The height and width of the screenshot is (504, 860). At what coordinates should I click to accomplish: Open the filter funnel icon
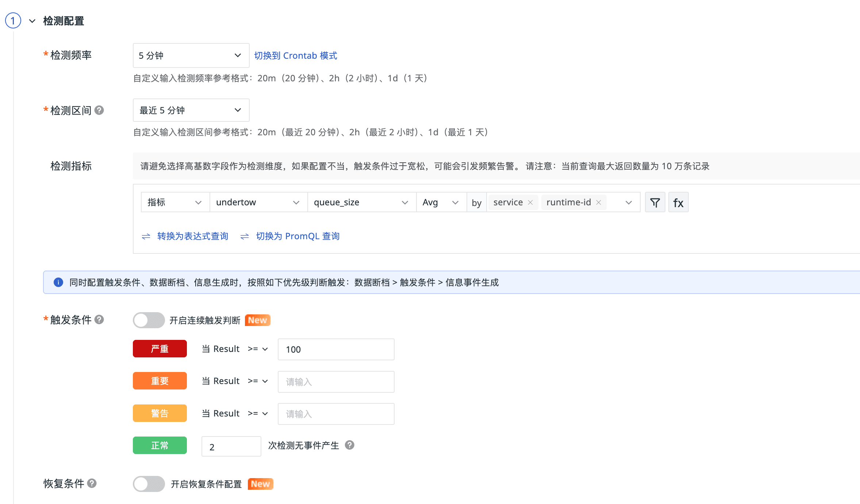tap(655, 202)
